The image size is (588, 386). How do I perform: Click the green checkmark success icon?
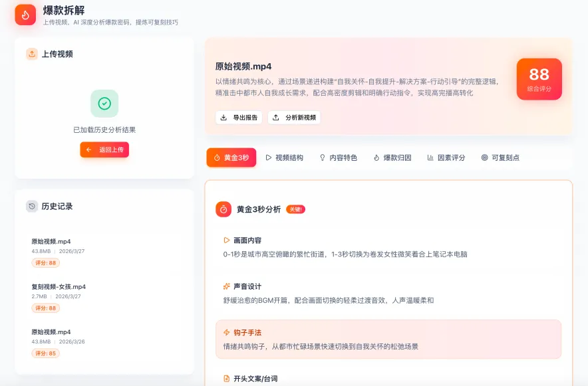coord(103,104)
